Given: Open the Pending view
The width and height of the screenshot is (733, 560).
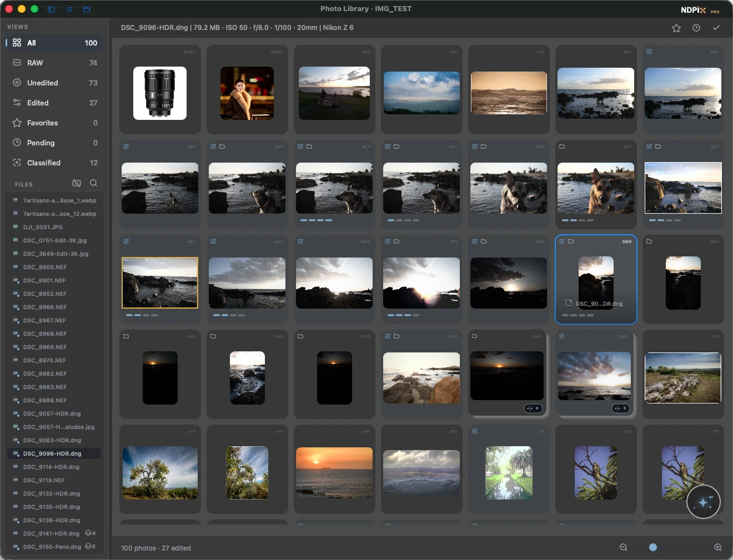Looking at the screenshot, I should (x=54, y=143).
